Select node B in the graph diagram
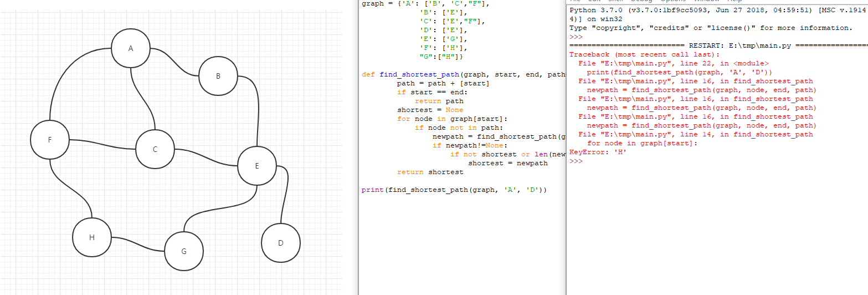Screen dimensions: 868x295 tap(218, 77)
